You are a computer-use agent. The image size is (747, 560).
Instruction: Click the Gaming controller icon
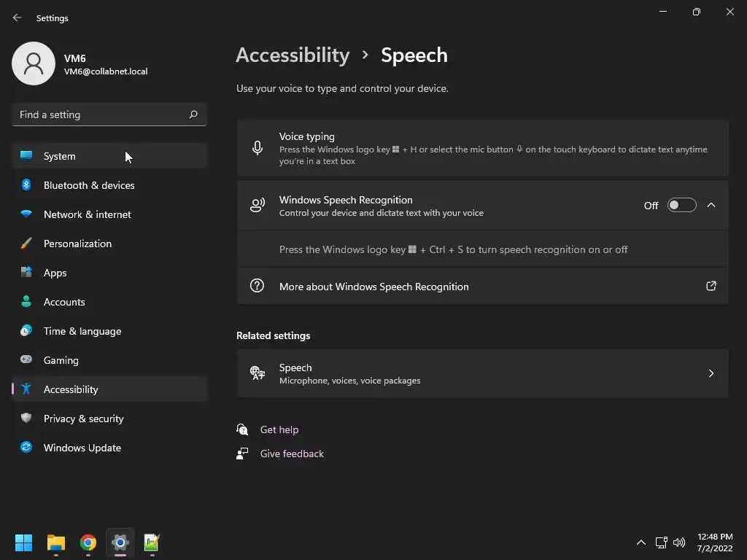26,359
